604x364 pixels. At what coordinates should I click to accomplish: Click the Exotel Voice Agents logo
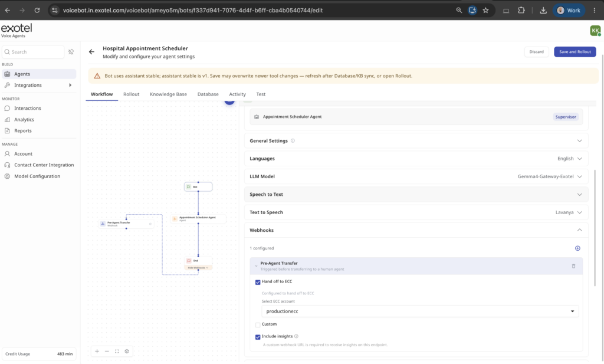click(x=17, y=31)
